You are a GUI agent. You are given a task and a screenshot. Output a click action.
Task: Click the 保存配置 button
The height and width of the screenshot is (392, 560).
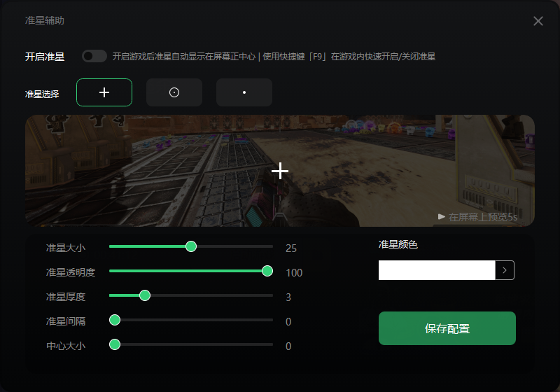447,328
